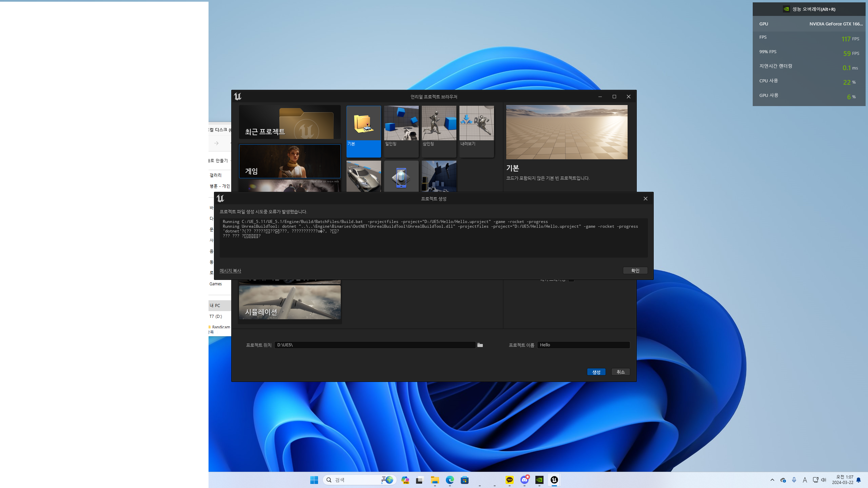Open KakaoTalk from the taskbar
Image resolution: width=868 pixels, height=488 pixels.
[x=509, y=480]
